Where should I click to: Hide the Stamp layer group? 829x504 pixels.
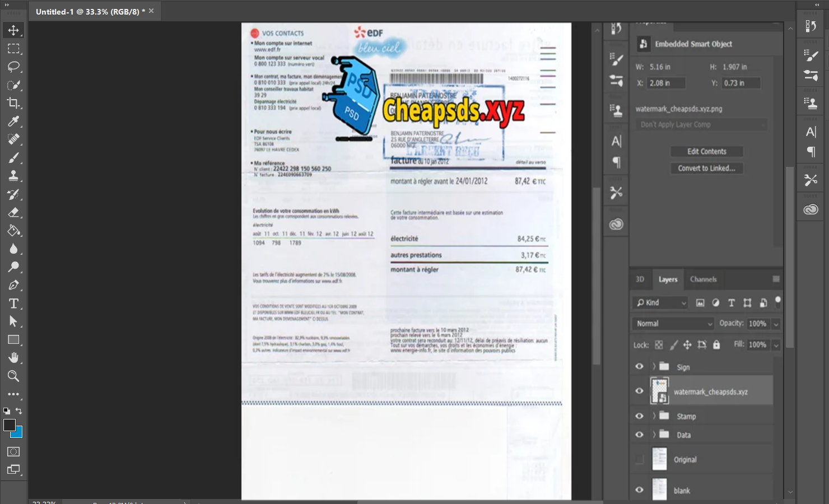click(639, 416)
